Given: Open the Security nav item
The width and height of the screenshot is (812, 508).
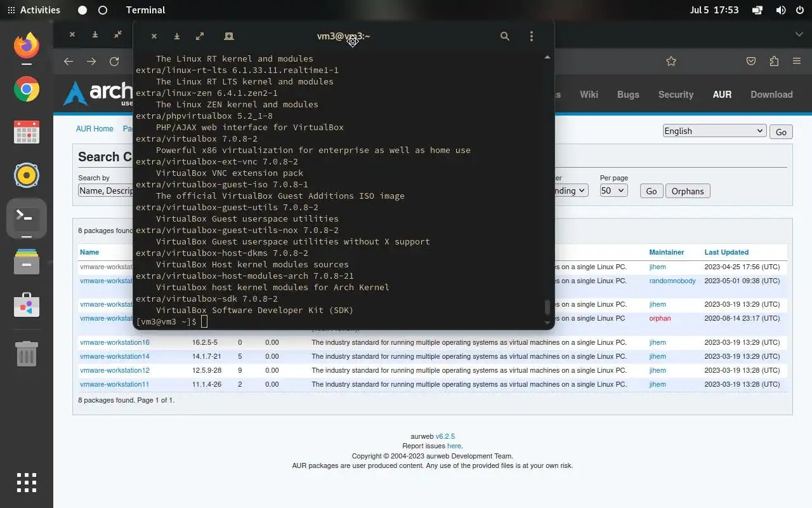Looking at the screenshot, I should 676,94.
